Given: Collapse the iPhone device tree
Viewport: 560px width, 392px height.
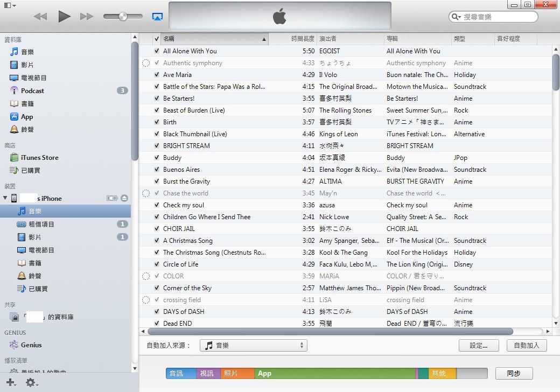Looking at the screenshot, I should [x=5, y=198].
